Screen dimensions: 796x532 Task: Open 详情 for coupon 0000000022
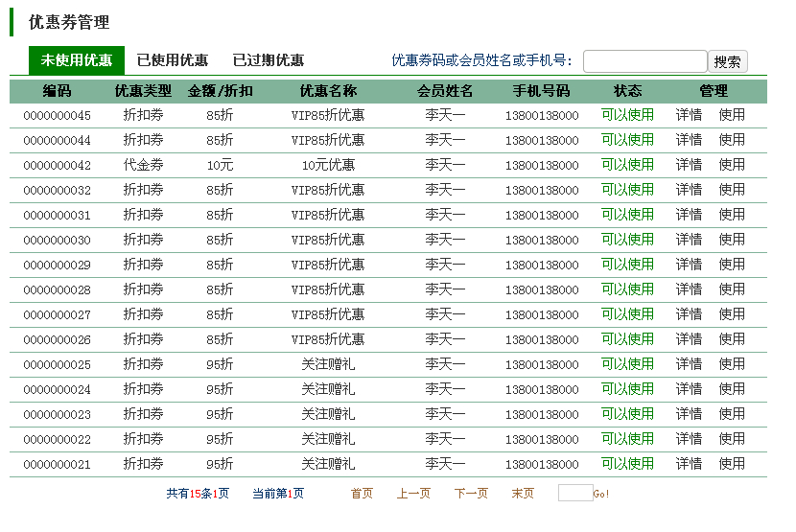(689, 439)
